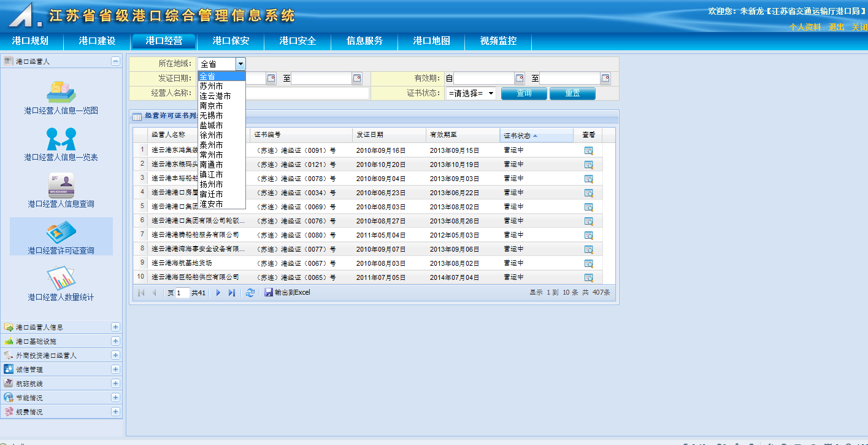Expand the 港口基础设施 panel
This screenshot has width=868, height=445.
pos(115,341)
